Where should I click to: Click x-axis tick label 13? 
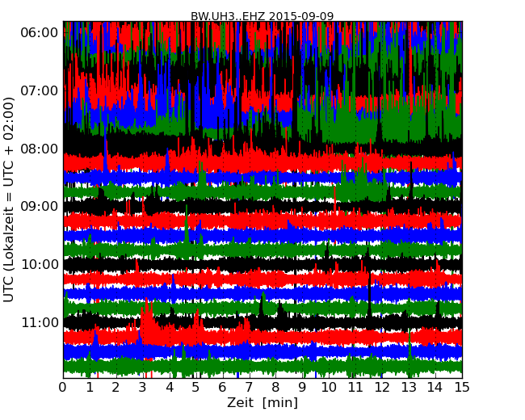click(x=409, y=388)
